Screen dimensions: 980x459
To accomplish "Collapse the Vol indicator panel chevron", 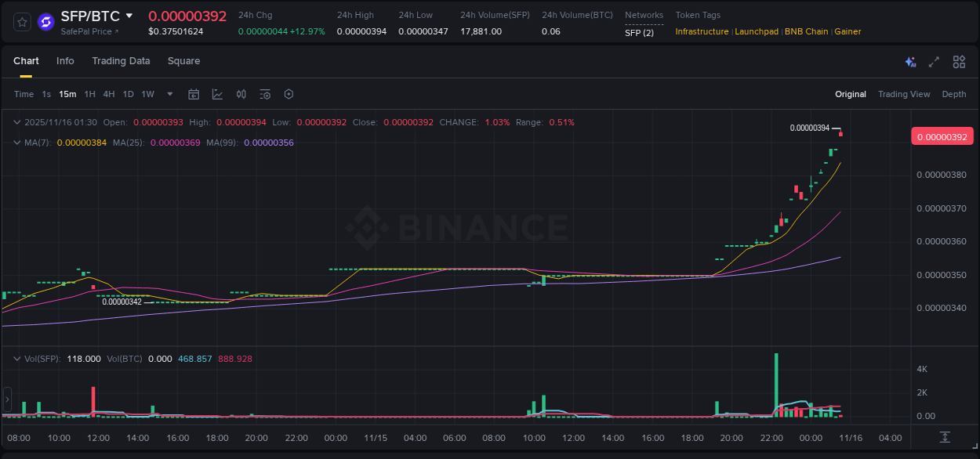I will pos(16,359).
